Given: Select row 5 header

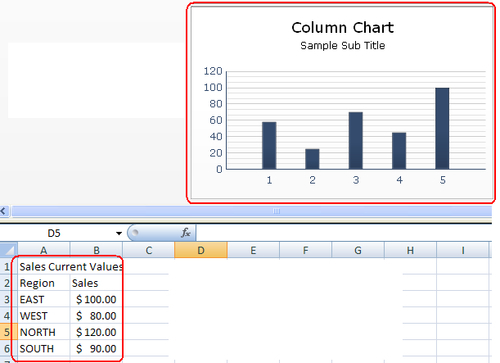Looking at the screenshot, I should coord(8,332).
